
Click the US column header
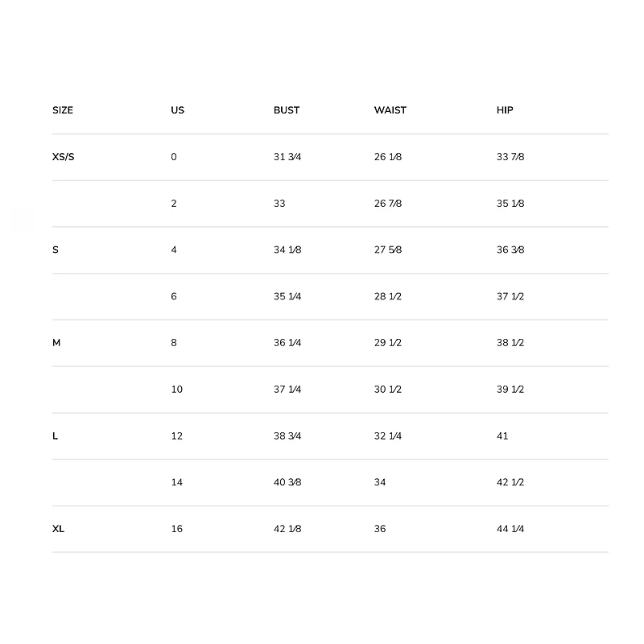coord(178,110)
